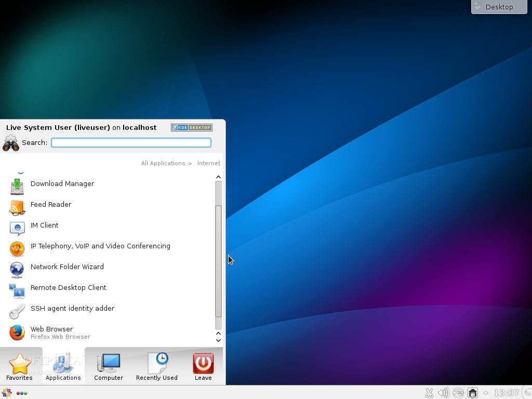Click the Remote Desktop Client monitors icon
This screenshot has width=532, height=399.
coord(17,291)
